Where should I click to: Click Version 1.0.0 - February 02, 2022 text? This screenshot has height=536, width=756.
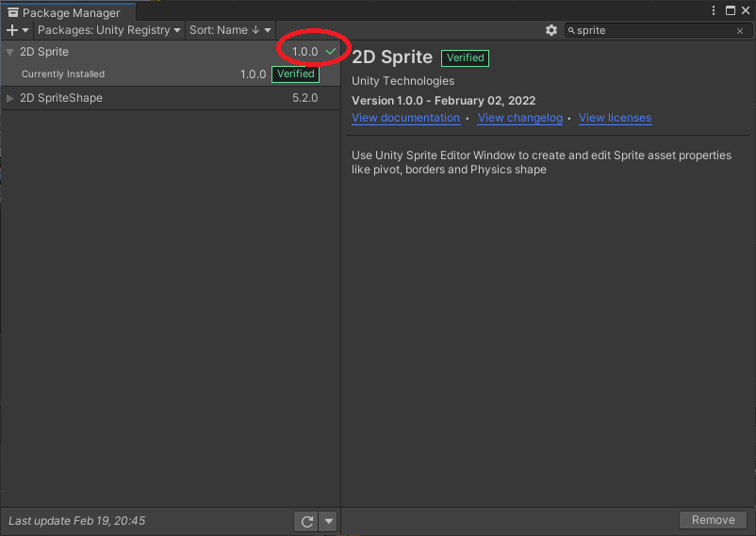pos(444,101)
